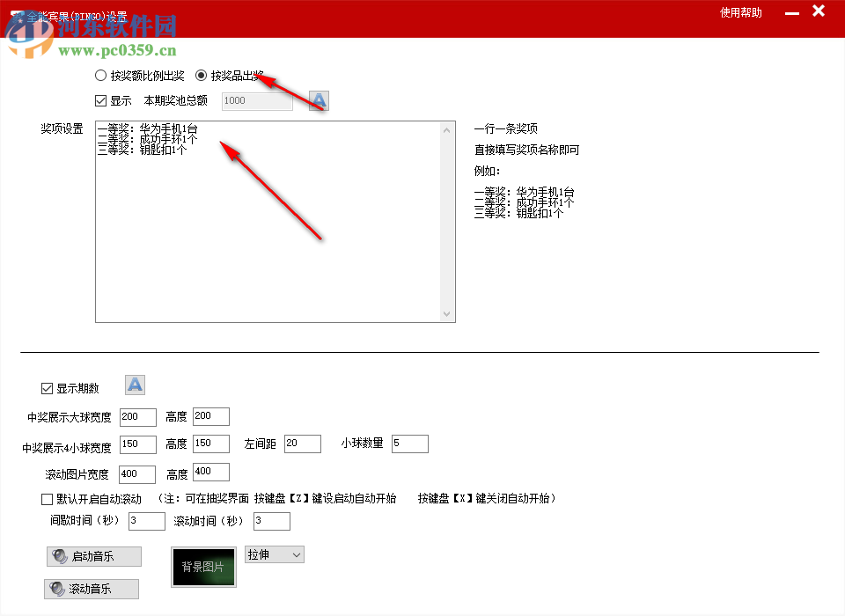Open the 使用帮助 help menu
The image size is (845, 616).
tap(740, 12)
